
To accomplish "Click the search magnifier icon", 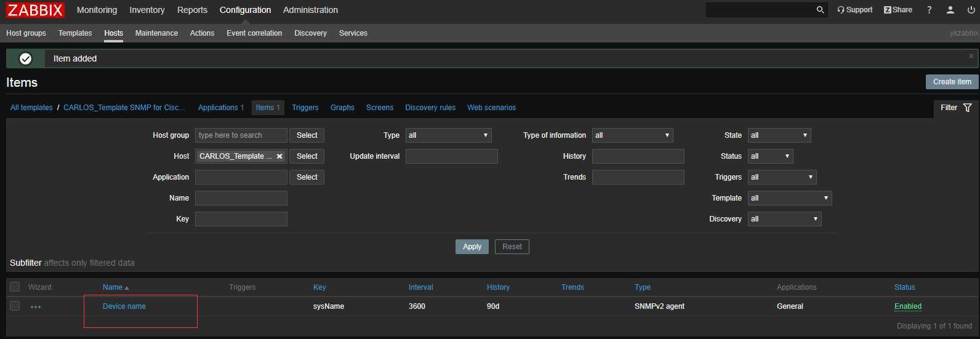I will [820, 10].
